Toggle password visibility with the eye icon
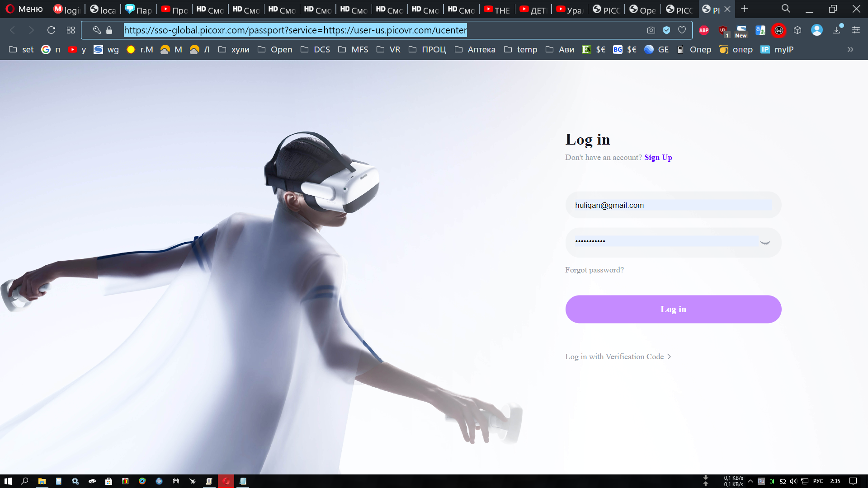This screenshot has width=868, height=488. click(x=765, y=243)
